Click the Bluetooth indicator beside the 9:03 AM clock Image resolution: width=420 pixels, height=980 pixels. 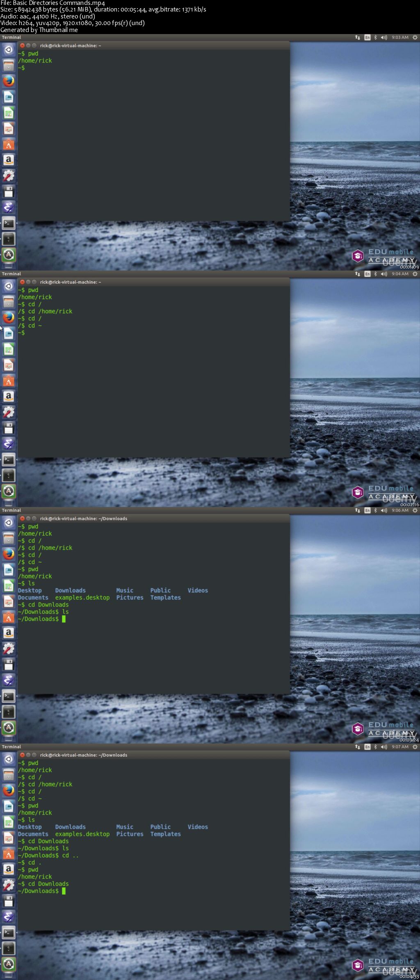click(375, 37)
